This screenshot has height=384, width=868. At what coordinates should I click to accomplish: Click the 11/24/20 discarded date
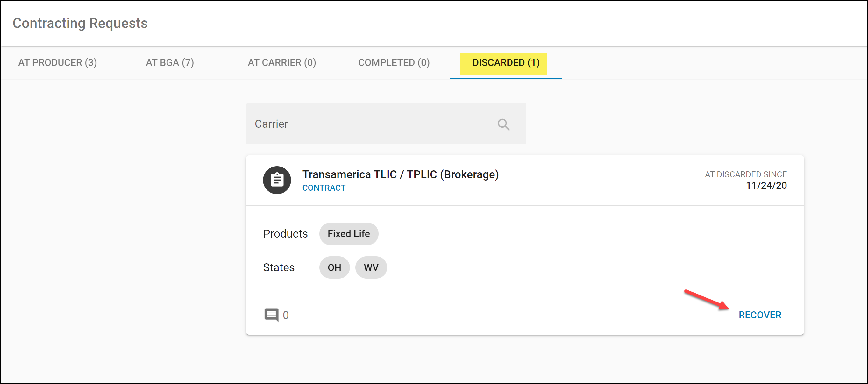766,185
